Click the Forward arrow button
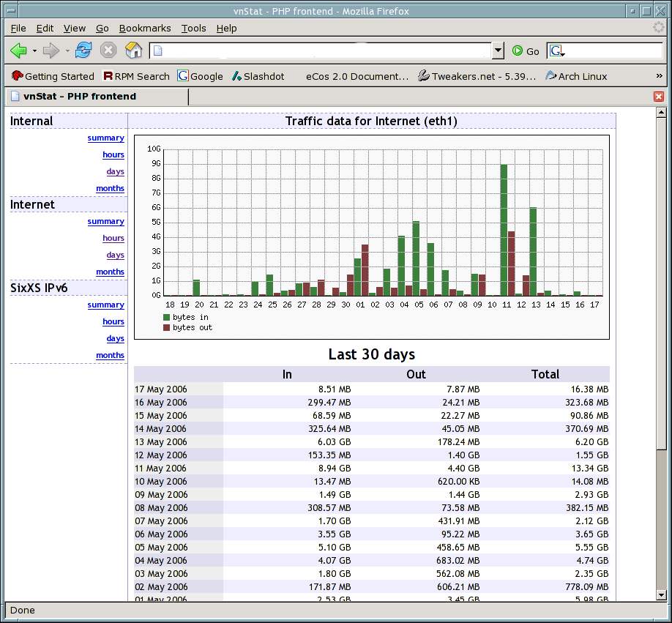672x623 pixels. pyautogui.click(x=51, y=51)
